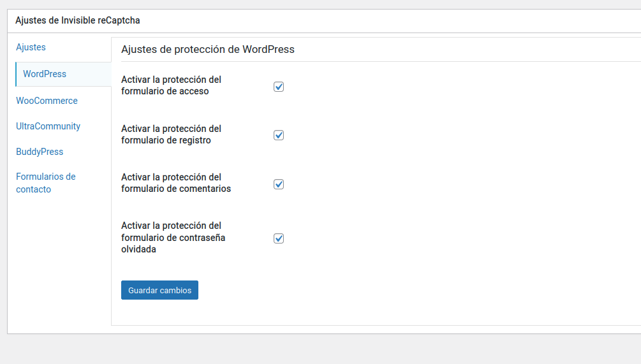The image size is (641, 364).
Task: Open the Formularios de contacto tab
Action: (46, 182)
